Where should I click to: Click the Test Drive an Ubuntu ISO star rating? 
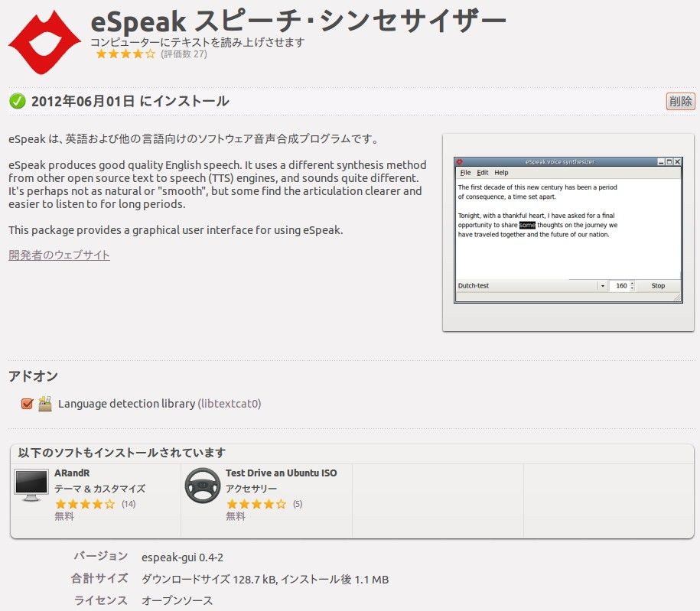(x=256, y=505)
